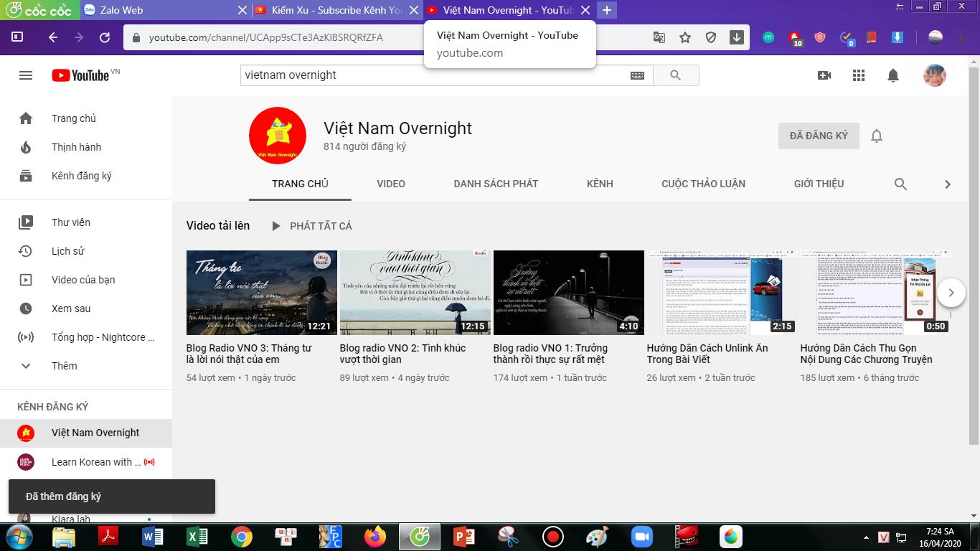This screenshot has height=551, width=980.
Task: Show more channel tabs with right chevron
Action: [948, 184]
